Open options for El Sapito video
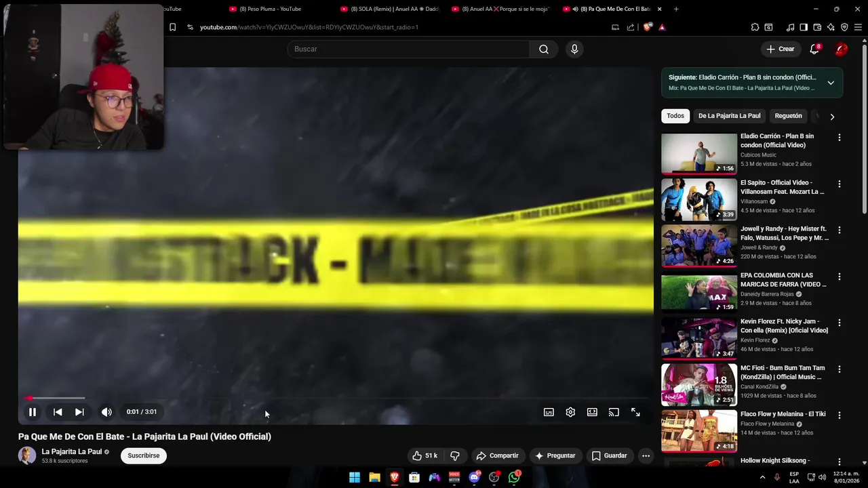The image size is (868, 488). (x=839, y=184)
